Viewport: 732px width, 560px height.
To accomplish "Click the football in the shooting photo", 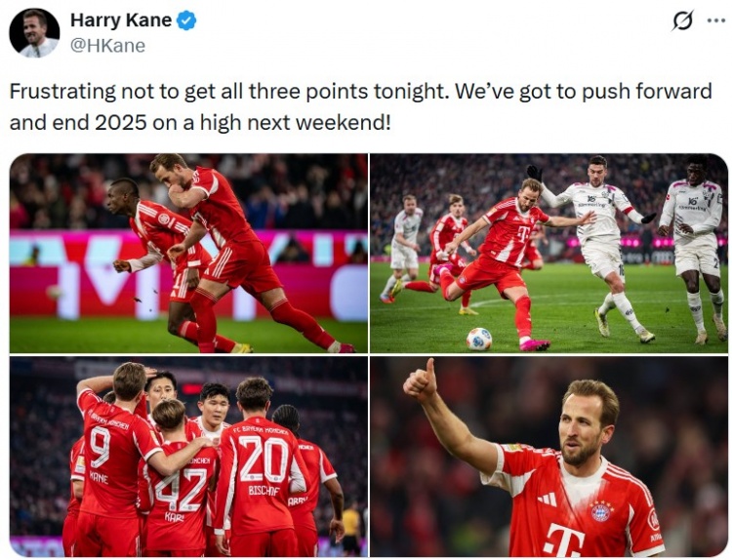I will tap(479, 340).
